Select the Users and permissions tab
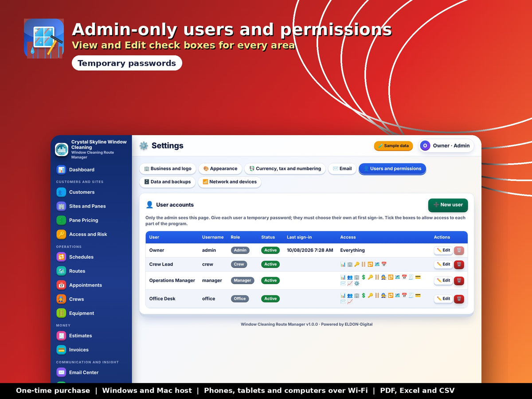 pos(392,169)
